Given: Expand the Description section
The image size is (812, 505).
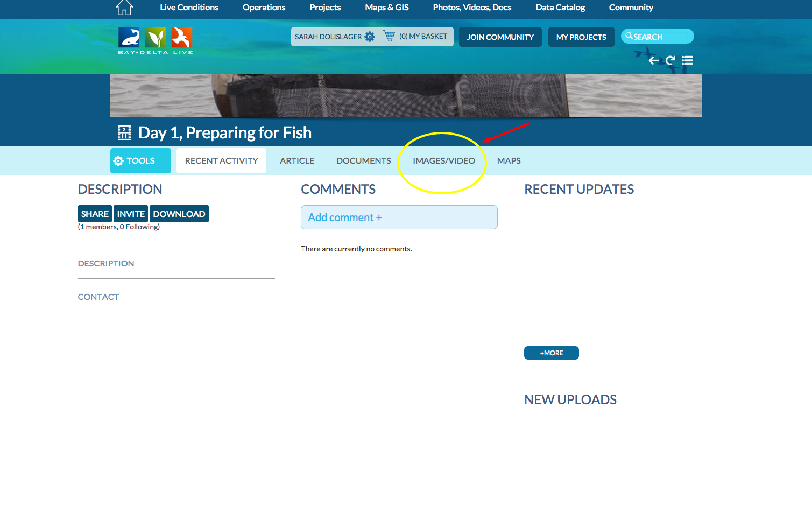Looking at the screenshot, I should [x=106, y=263].
